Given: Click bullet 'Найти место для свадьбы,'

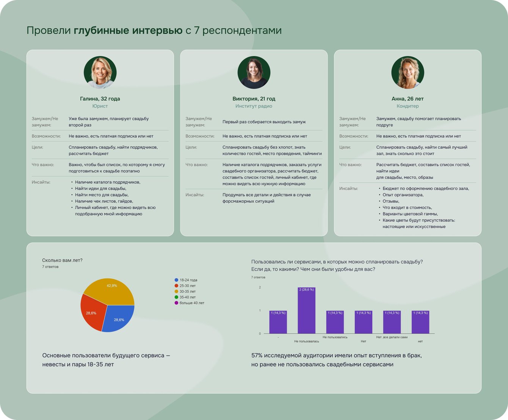Looking at the screenshot, I should point(102,195).
